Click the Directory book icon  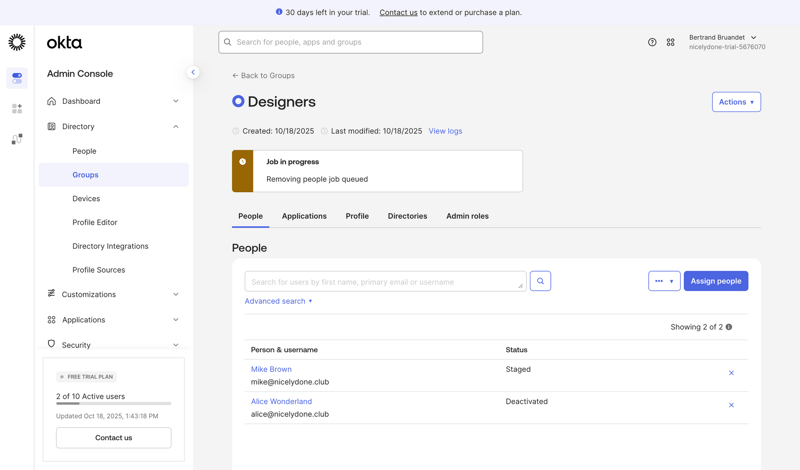click(x=52, y=127)
